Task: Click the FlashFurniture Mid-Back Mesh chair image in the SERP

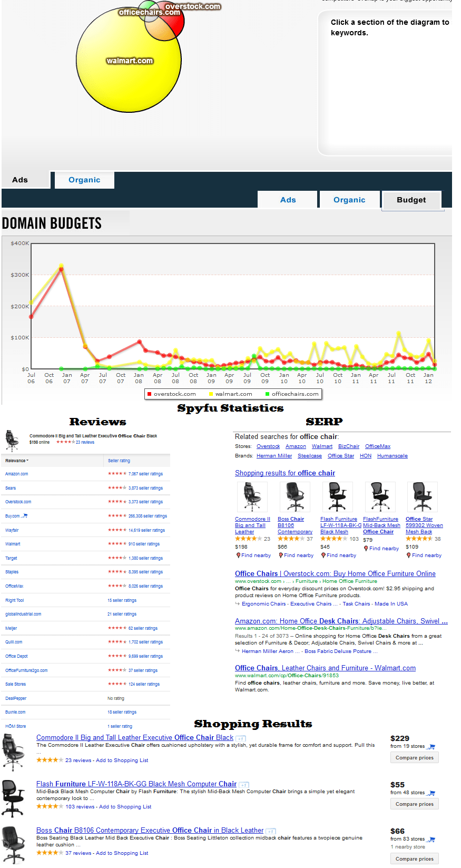Action: (x=379, y=497)
